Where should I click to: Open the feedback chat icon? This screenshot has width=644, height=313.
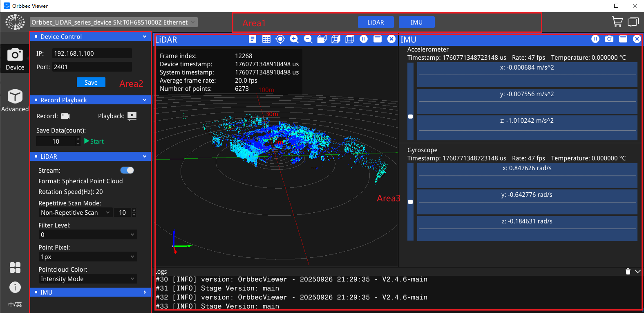633,22
